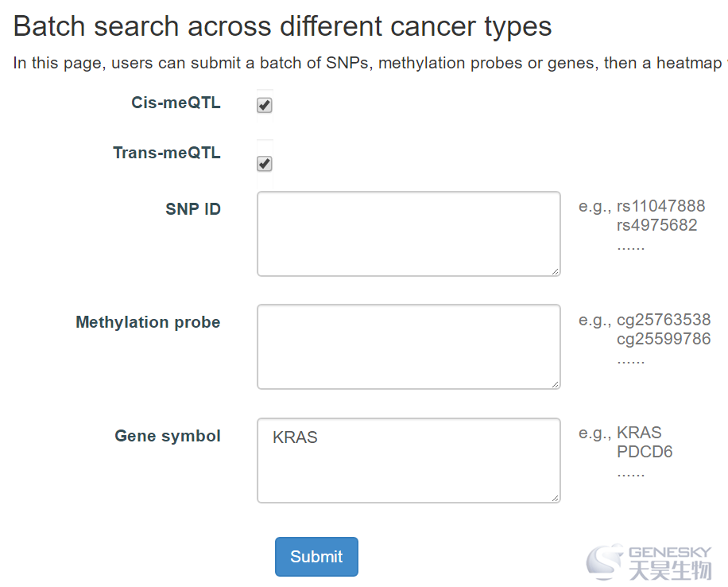Click the Trans-meQTL label

167,153
